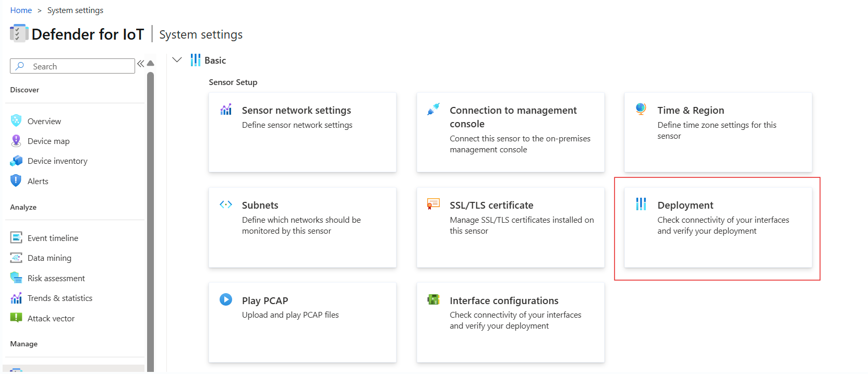
Task: Select Attack vector in Analyze section
Action: click(x=51, y=319)
